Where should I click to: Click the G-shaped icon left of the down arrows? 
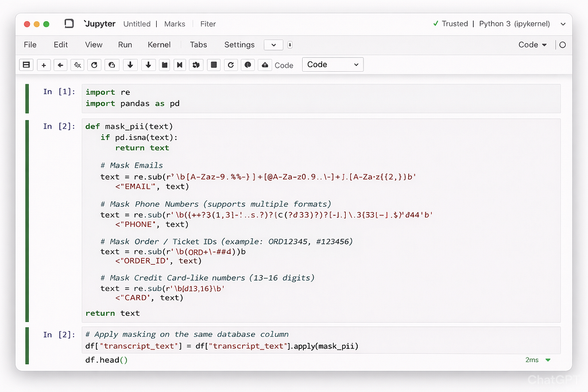click(112, 65)
